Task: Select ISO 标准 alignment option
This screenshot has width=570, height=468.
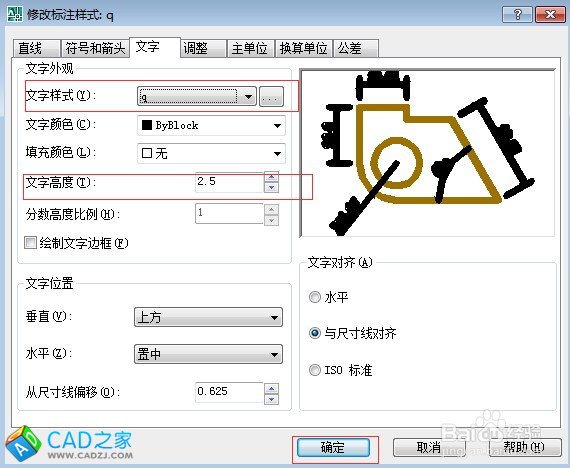Action: (314, 370)
